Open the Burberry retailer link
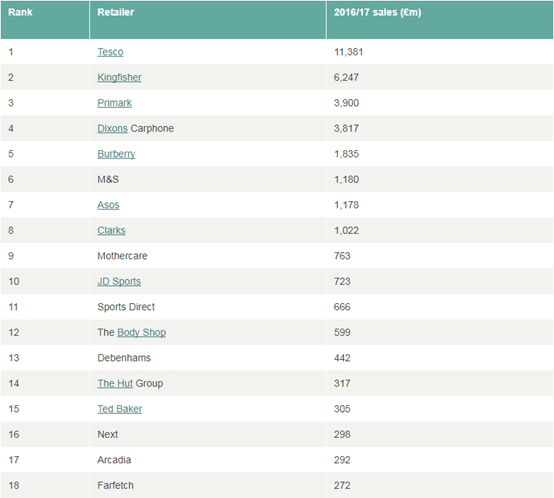This screenshot has width=554, height=498. (x=116, y=154)
